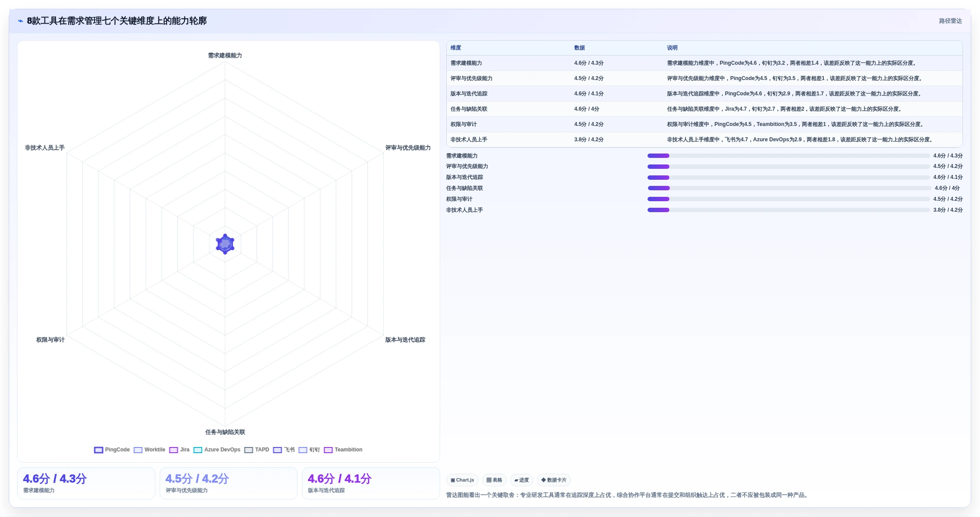
Task: Click the 任务与缺陷关联 progress bar
Action: pyautogui.click(x=789, y=188)
